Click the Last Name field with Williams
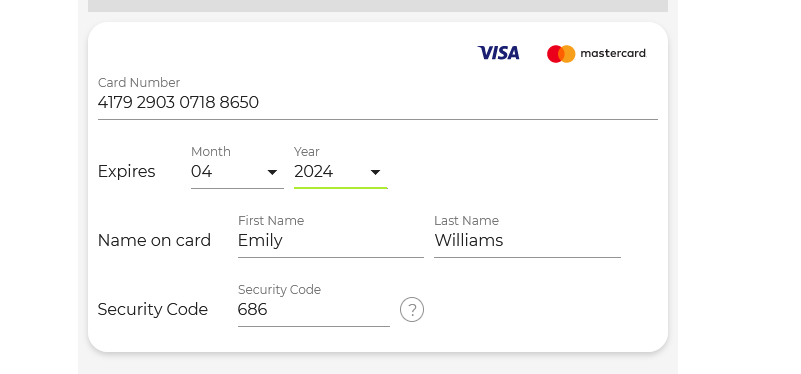The image size is (801, 374). 527,241
